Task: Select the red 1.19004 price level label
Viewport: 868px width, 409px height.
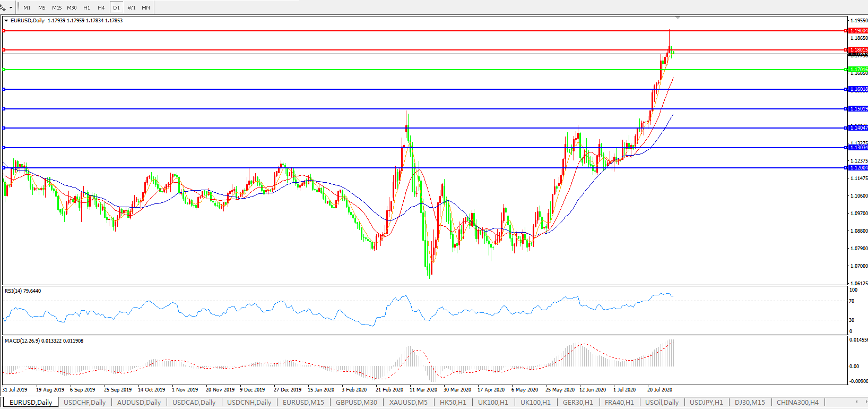Action: (x=858, y=31)
